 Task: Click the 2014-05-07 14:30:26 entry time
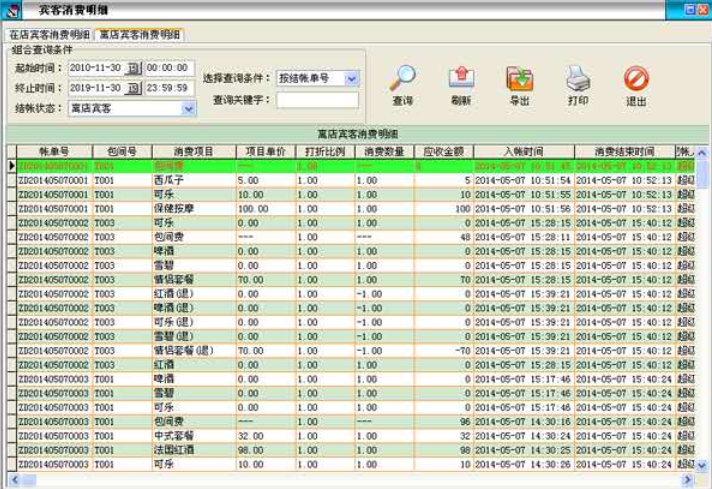(524, 464)
